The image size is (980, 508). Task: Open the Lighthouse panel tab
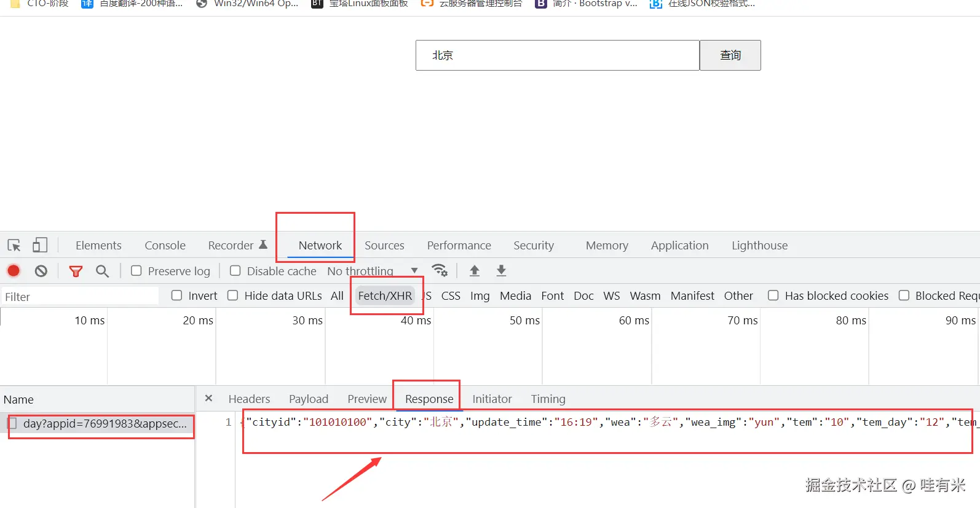[x=759, y=245]
